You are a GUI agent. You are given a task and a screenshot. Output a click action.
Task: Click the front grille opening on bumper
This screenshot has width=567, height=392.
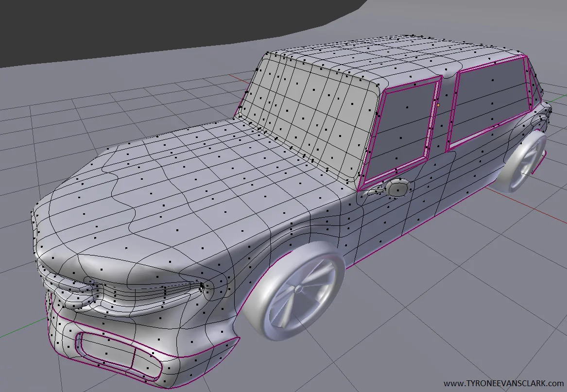(x=120, y=356)
